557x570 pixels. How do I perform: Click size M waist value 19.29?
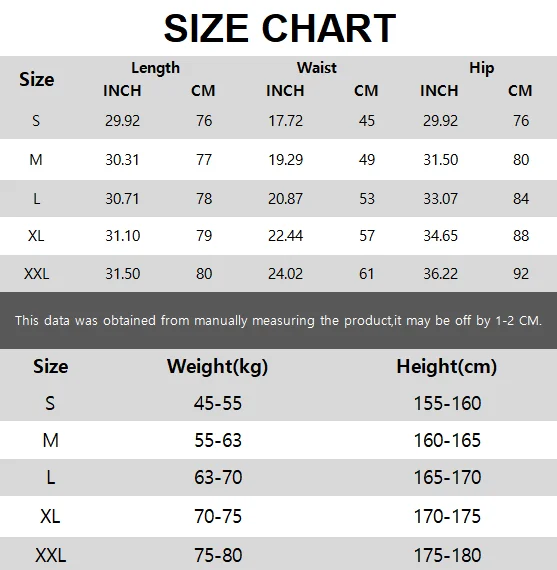tap(285, 160)
